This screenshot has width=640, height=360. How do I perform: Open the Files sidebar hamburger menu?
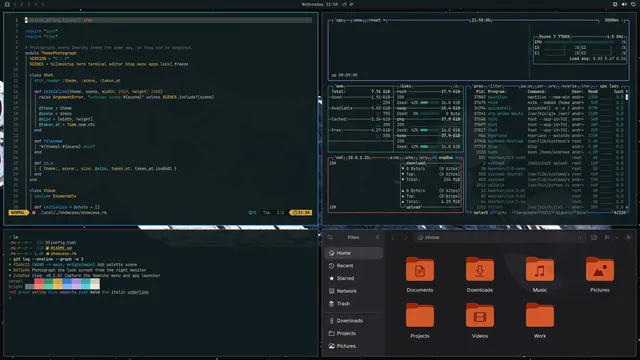point(377,237)
